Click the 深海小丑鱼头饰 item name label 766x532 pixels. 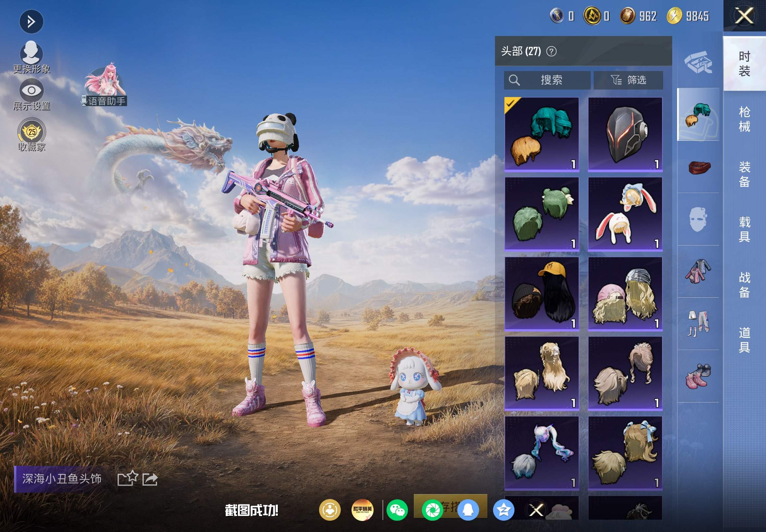coord(62,479)
